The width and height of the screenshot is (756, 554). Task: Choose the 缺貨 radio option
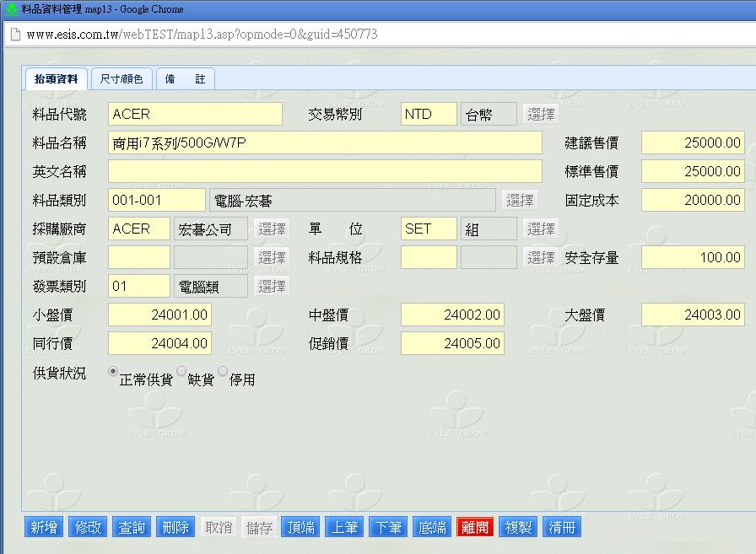(x=181, y=371)
